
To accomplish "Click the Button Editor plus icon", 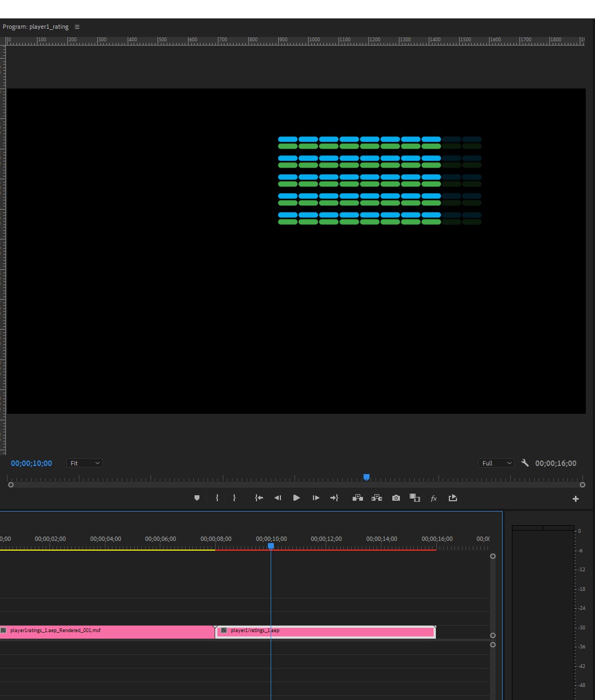I will [x=575, y=498].
